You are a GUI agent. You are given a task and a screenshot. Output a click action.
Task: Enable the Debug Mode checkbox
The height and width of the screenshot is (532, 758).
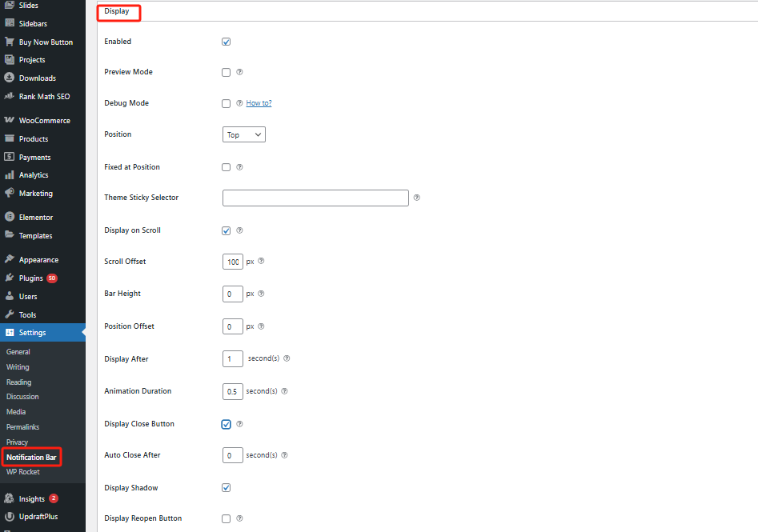pos(226,103)
